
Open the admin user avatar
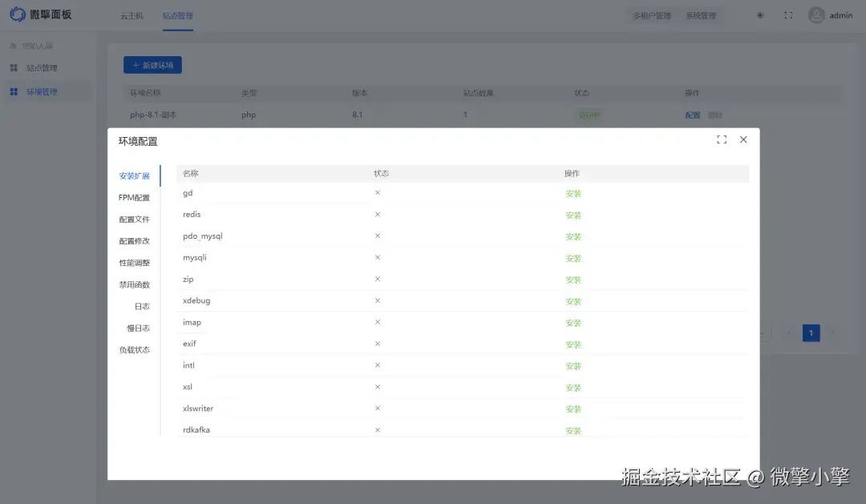(815, 14)
